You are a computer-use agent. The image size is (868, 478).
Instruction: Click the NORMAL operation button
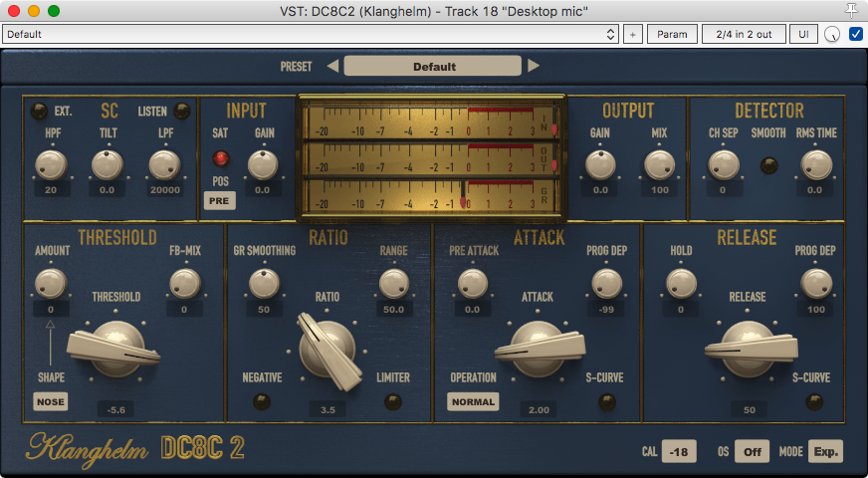(x=473, y=401)
